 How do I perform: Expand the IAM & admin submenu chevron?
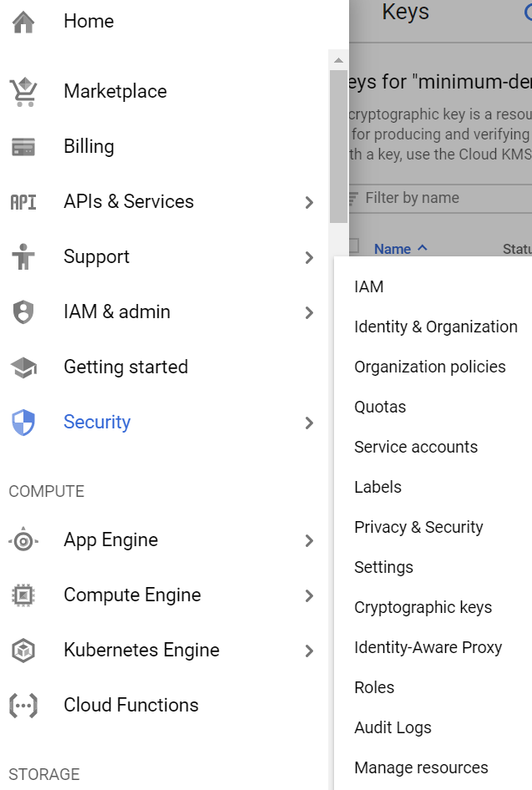point(309,312)
